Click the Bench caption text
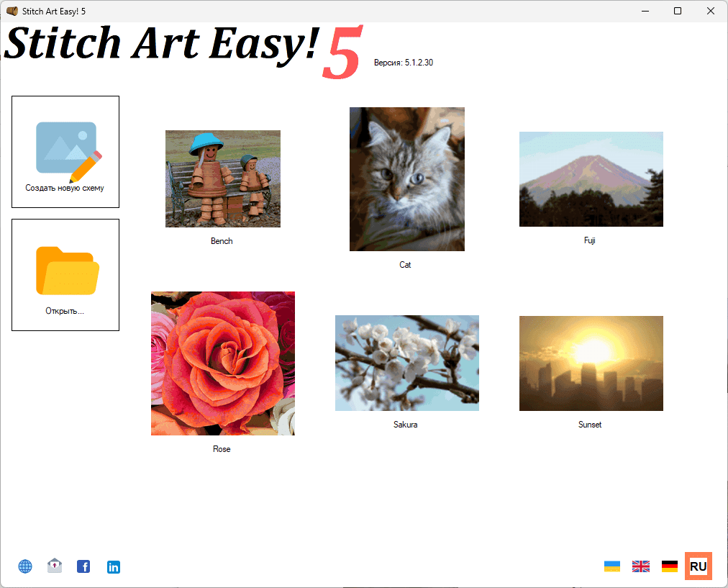Viewport: 728px width, 588px height. tap(222, 241)
